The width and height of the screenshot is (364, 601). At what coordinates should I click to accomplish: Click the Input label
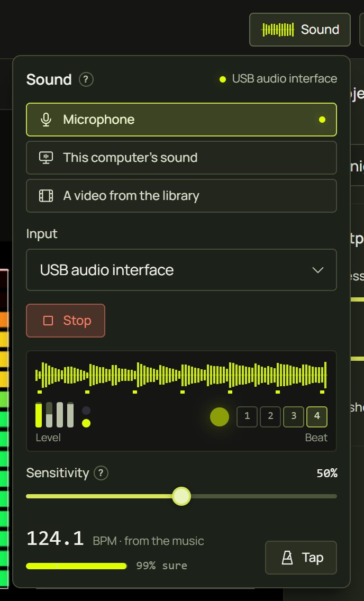pos(42,234)
